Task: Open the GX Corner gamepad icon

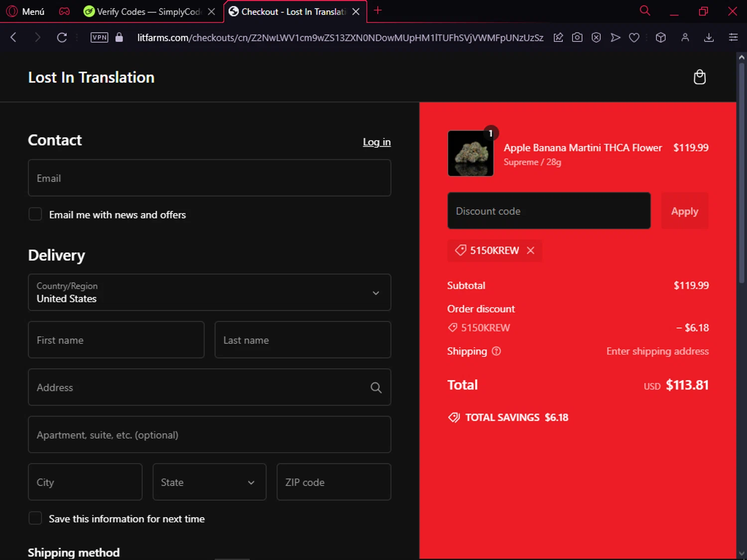Action: [64, 11]
